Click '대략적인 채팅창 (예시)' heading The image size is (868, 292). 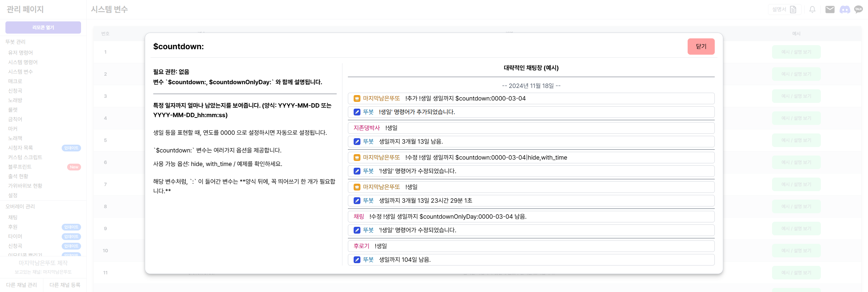pyautogui.click(x=531, y=68)
